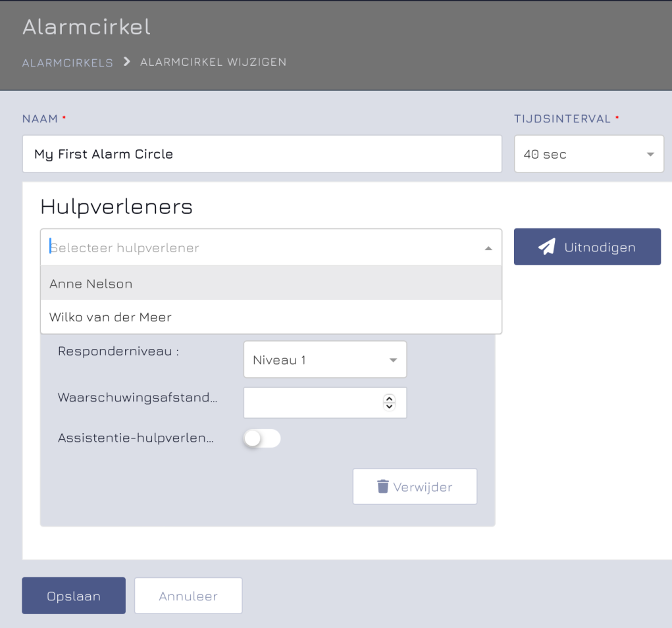Screen dimensions: 672x628
Task: Click the Niveau 1 caret arrow
Action: (393, 360)
